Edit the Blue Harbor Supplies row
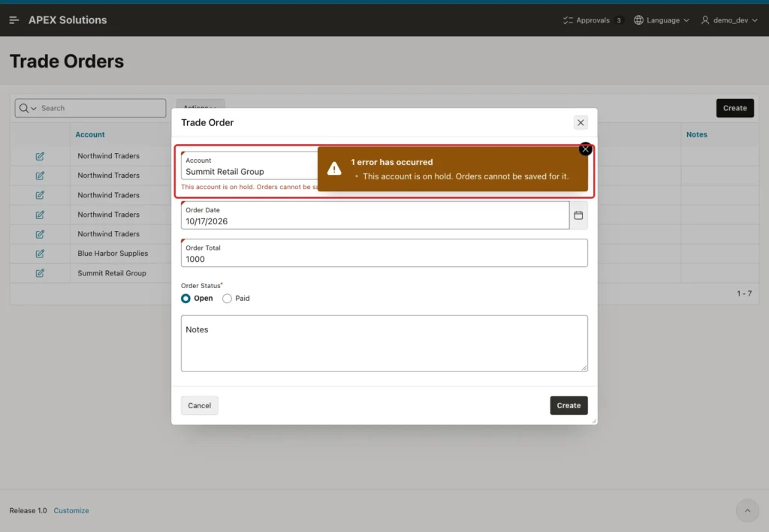769x532 pixels. (x=40, y=254)
